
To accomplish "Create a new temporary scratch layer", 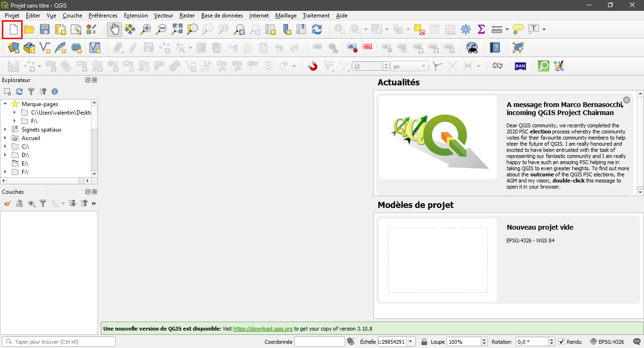I will point(76,48).
